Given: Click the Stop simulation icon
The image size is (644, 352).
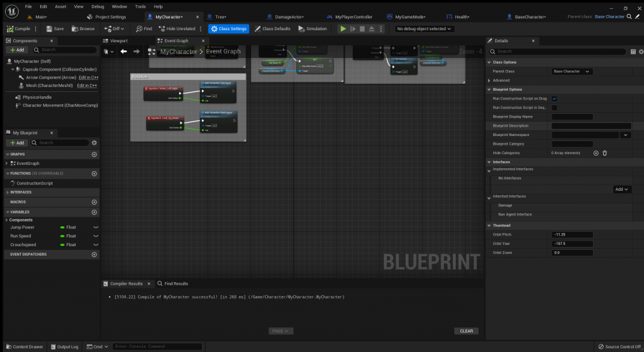Looking at the screenshot, I should 362,29.
